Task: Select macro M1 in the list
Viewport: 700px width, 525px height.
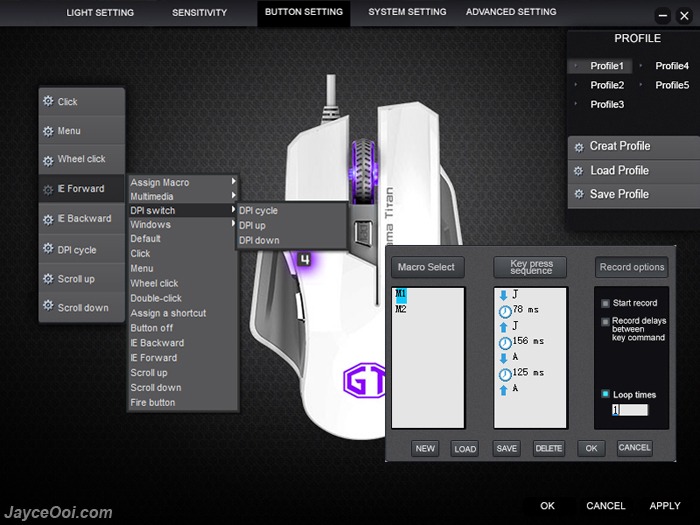Action: (x=401, y=294)
